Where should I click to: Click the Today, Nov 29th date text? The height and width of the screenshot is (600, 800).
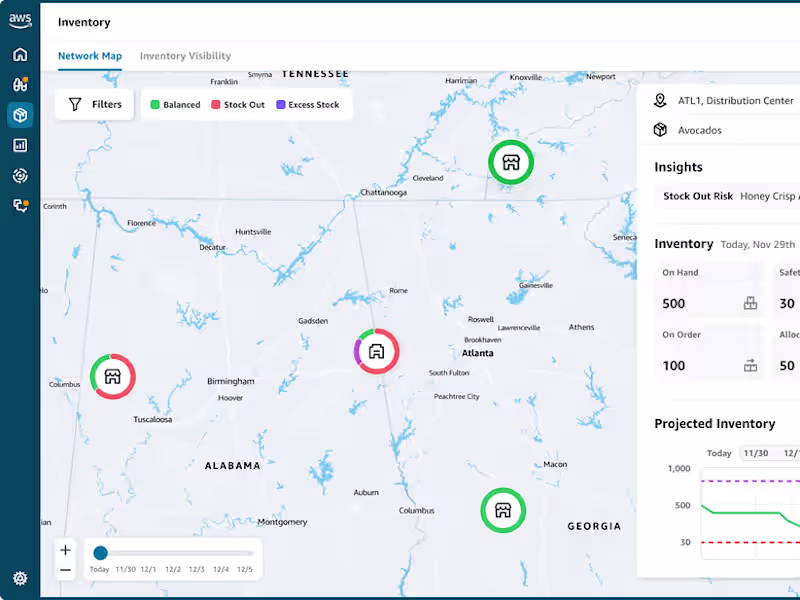758,244
